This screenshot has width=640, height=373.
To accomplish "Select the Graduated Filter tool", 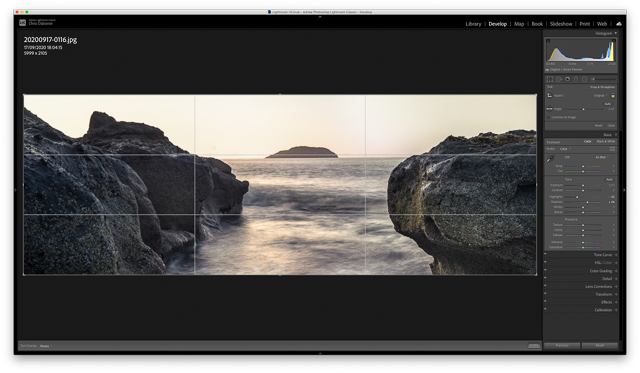I will click(576, 79).
